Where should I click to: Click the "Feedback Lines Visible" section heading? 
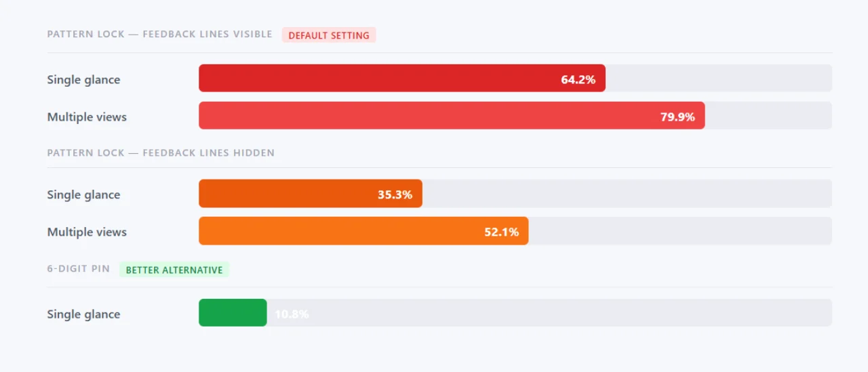(x=159, y=35)
